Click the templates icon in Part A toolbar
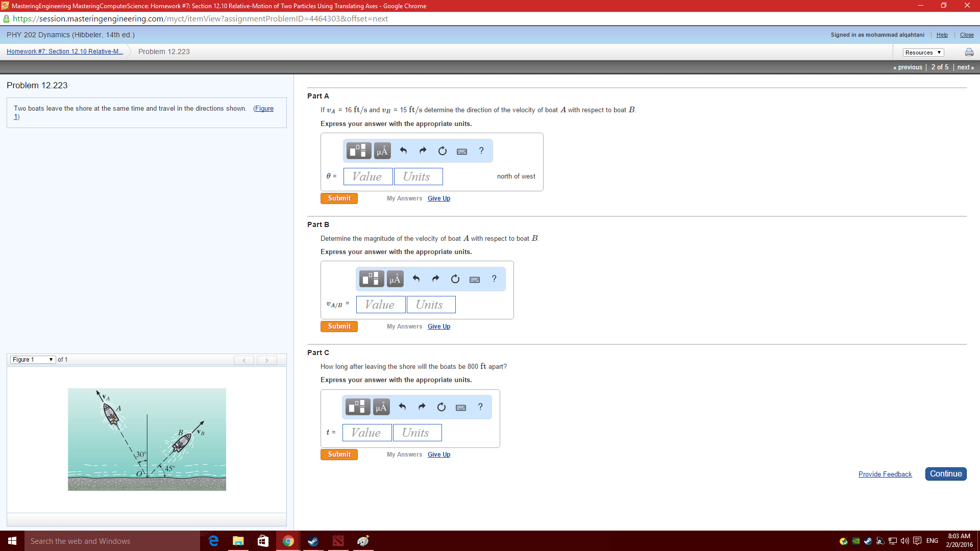980x551 pixels. (x=359, y=151)
